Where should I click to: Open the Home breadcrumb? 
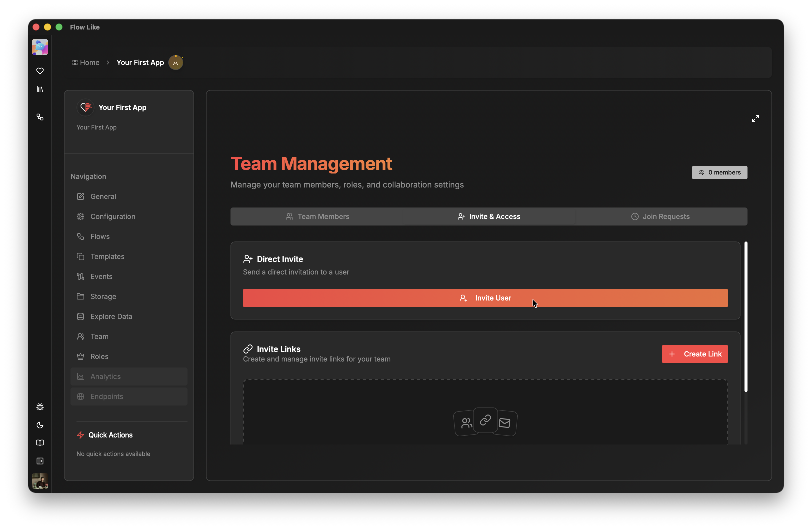[86, 62]
